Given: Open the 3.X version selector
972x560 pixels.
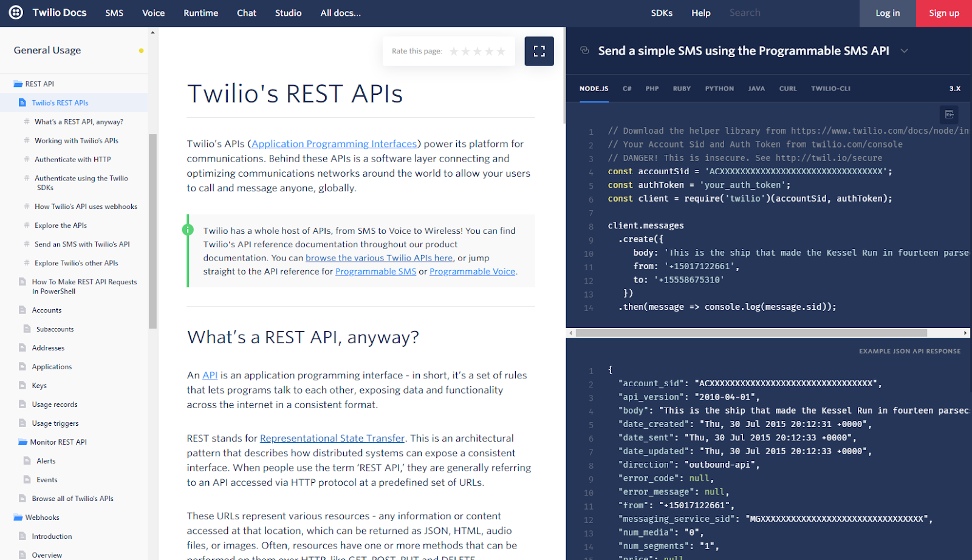Looking at the screenshot, I should [954, 88].
